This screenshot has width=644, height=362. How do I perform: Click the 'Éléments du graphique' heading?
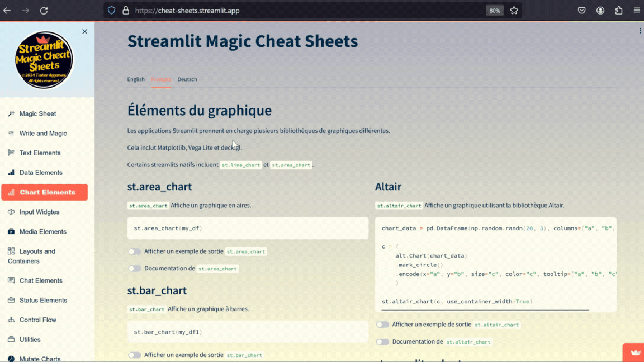tap(199, 111)
